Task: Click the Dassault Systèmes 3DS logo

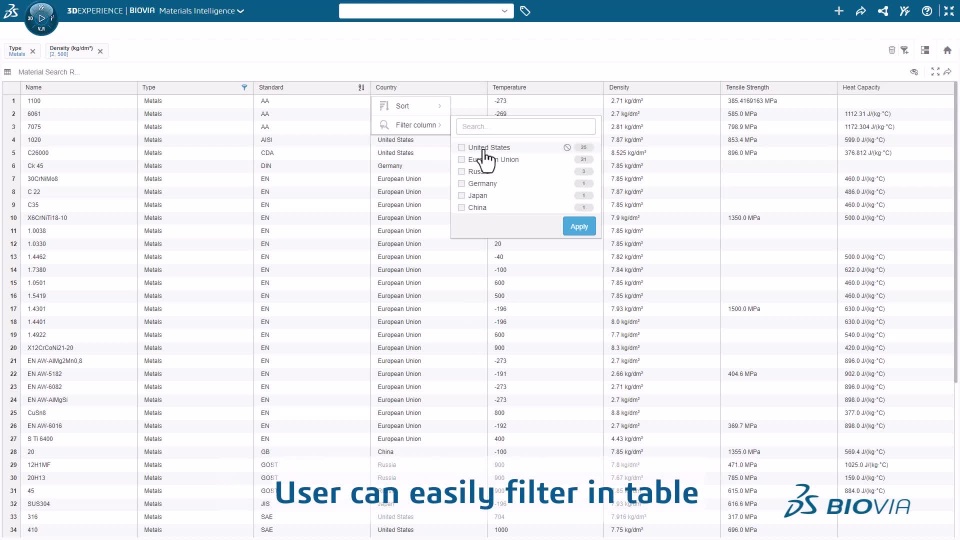Action: [10, 10]
